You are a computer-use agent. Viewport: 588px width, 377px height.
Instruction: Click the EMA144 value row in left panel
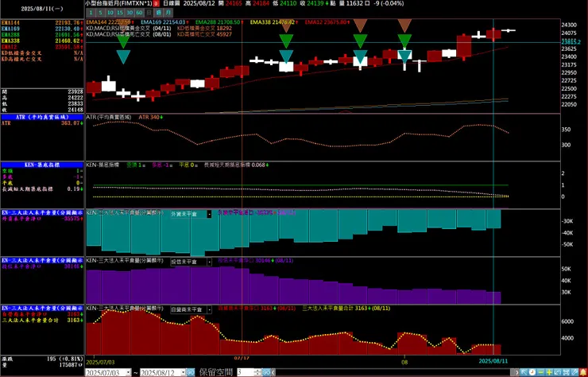point(42,23)
